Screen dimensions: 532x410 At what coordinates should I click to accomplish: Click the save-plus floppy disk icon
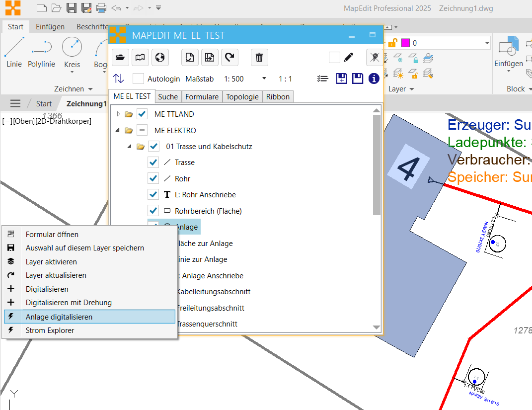(342, 79)
